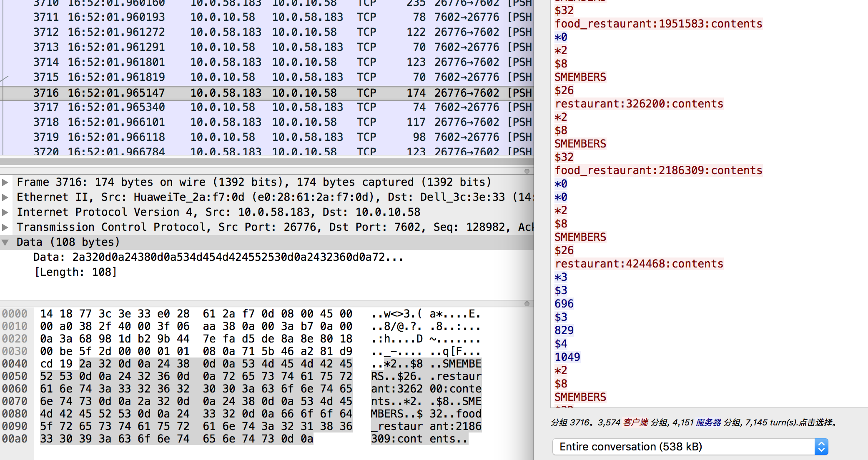
Task: Click the packet list horizontal scrollbar
Action: 267,161
